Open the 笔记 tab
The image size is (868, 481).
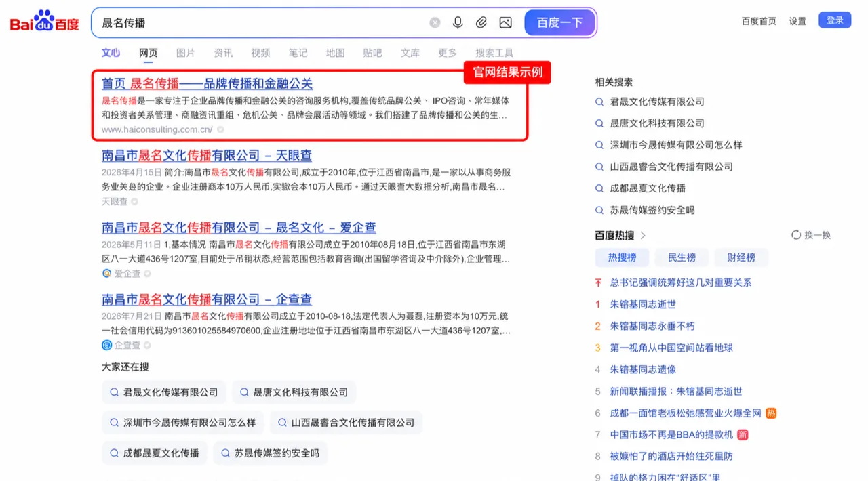[x=298, y=53]
